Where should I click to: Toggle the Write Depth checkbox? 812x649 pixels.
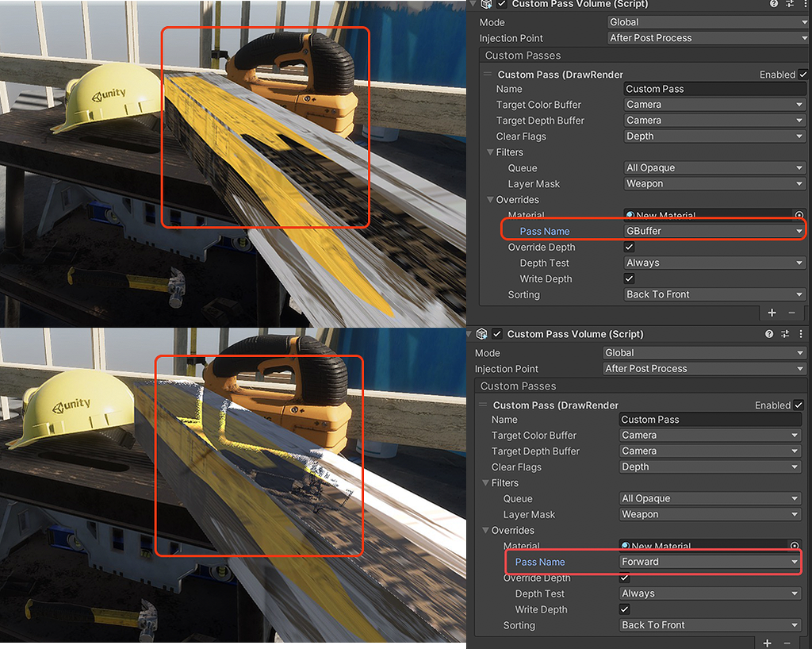click(629, 278)
